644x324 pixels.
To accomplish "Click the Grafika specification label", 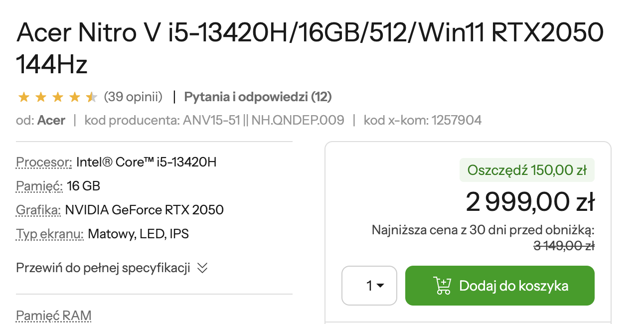I will pyautogui.click(x=39, y=210).
